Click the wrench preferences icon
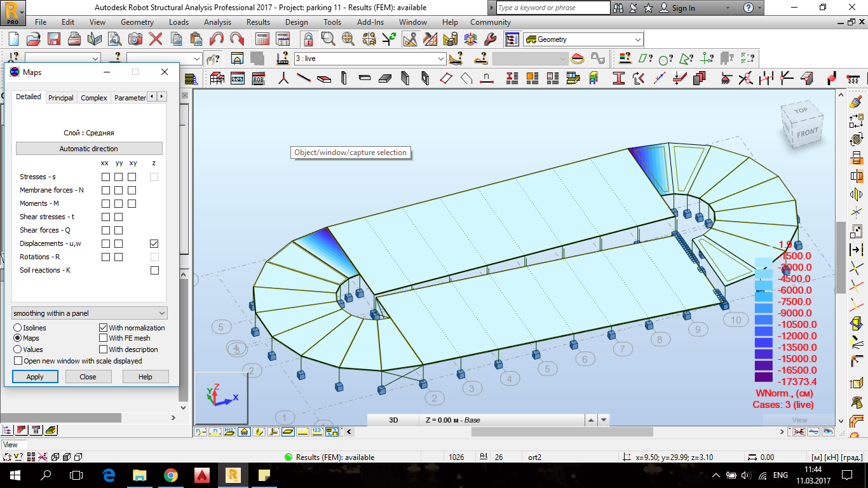This screenshot has width=868, height=488. pyautogui.click(x=490, y=39)
